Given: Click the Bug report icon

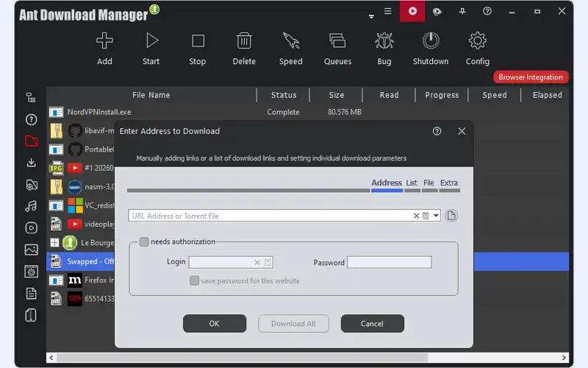Looking at the screenshot, I should pos(384,40).
